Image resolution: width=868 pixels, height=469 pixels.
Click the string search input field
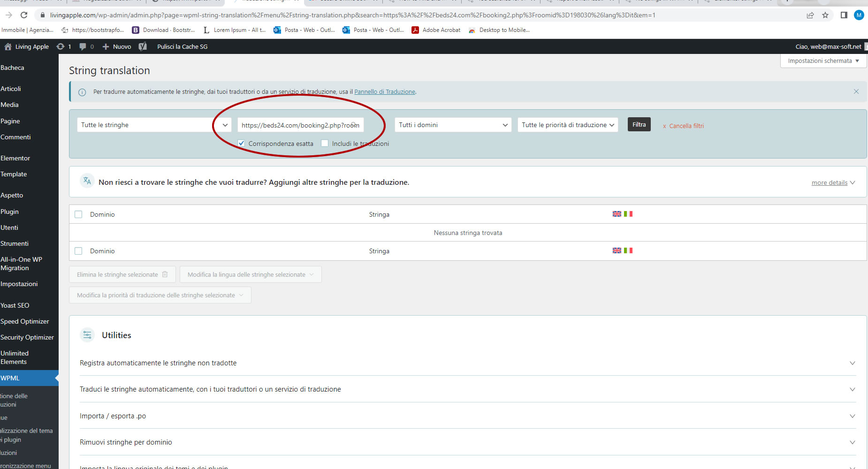[x=296, y=125]
